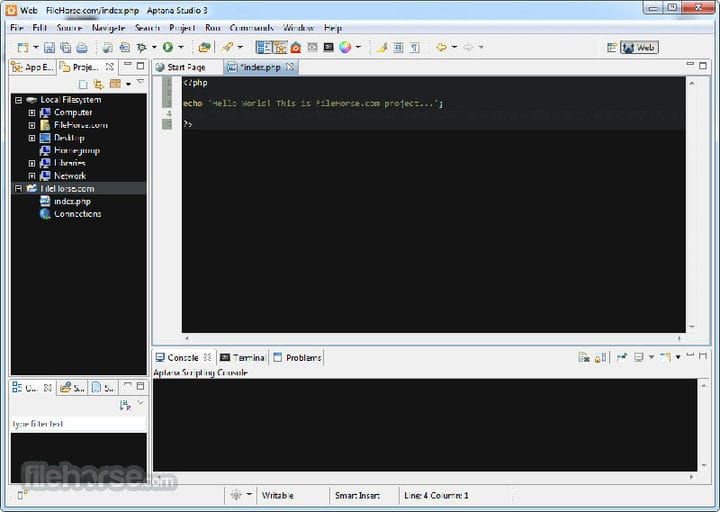Click the Open project folder icon

tap(204, 47)
